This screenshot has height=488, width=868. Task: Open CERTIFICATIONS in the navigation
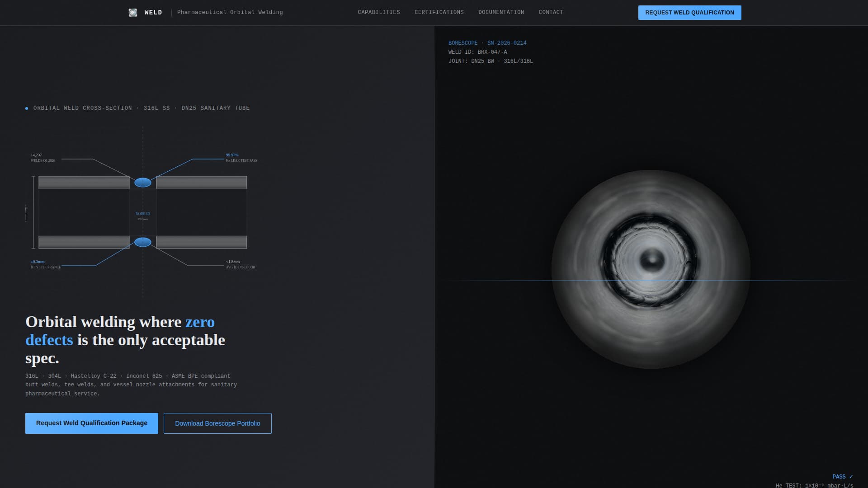(x=439, y=12)
